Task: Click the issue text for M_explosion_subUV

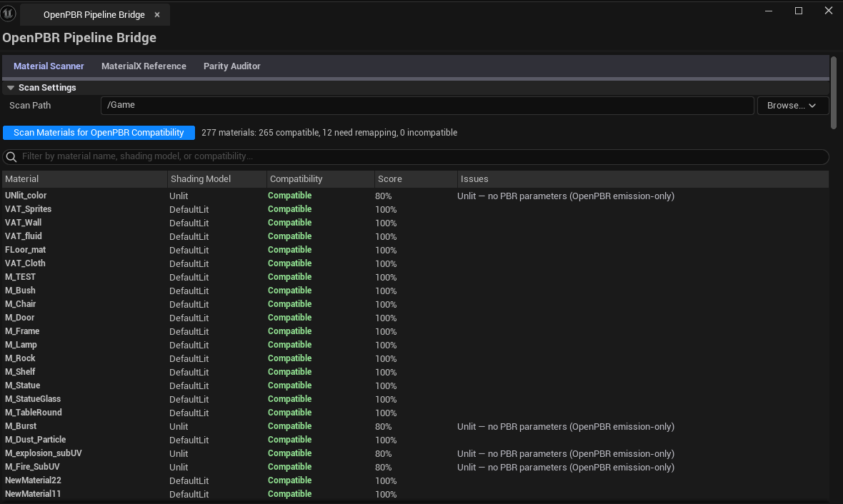Action: [566, 454]
